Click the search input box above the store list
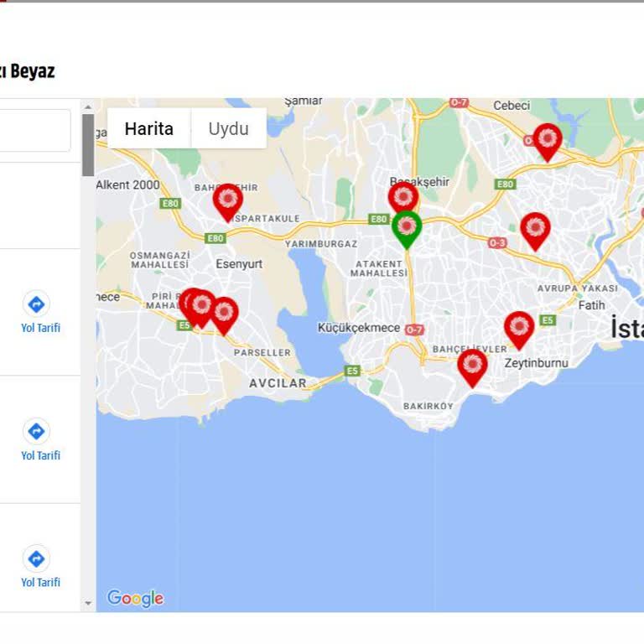This screenshot has height=644, width=644. (34, 130)
